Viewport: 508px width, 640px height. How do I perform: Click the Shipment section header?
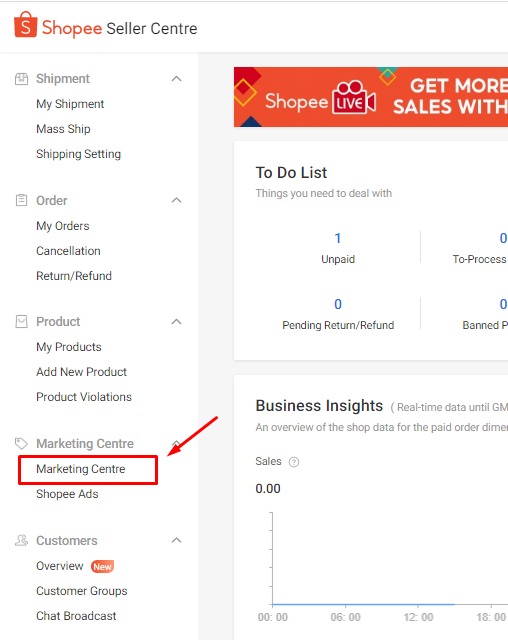click(63, 79)
